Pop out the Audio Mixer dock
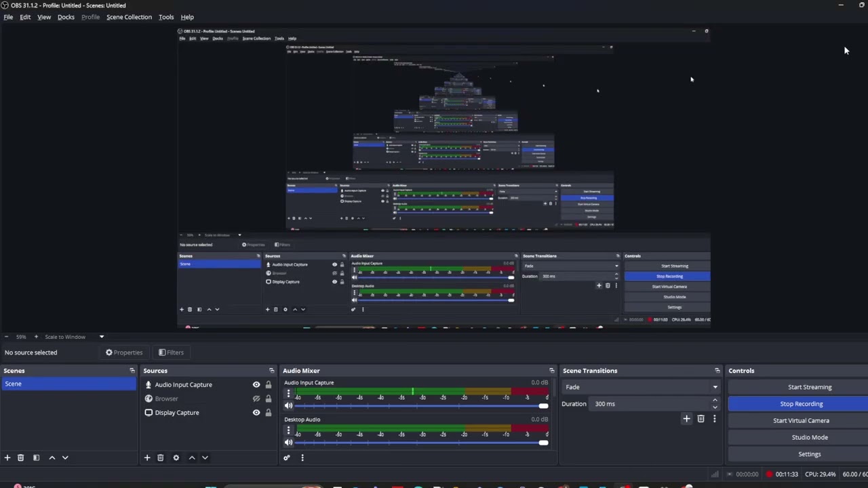This screenshot has width=868, height=488. (x=551, y=371)
